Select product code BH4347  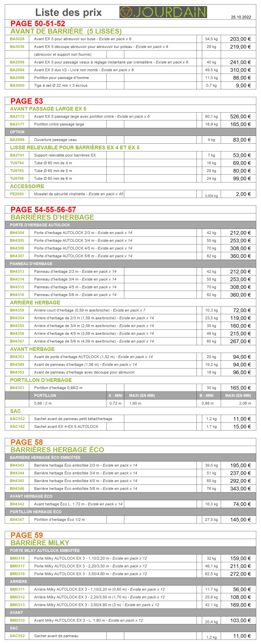(x=17, y=519)
